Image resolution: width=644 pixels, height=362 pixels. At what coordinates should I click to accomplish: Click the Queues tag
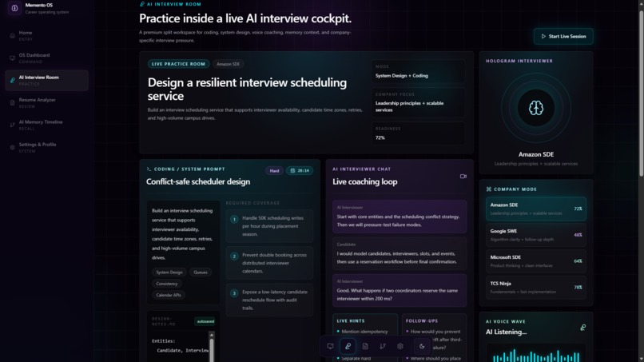201,272
